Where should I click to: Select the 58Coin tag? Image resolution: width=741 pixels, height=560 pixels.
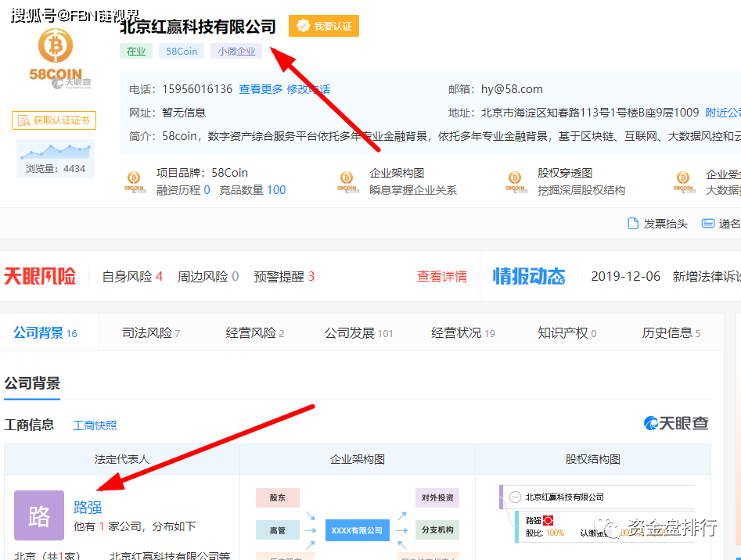[x=182, y=51]
